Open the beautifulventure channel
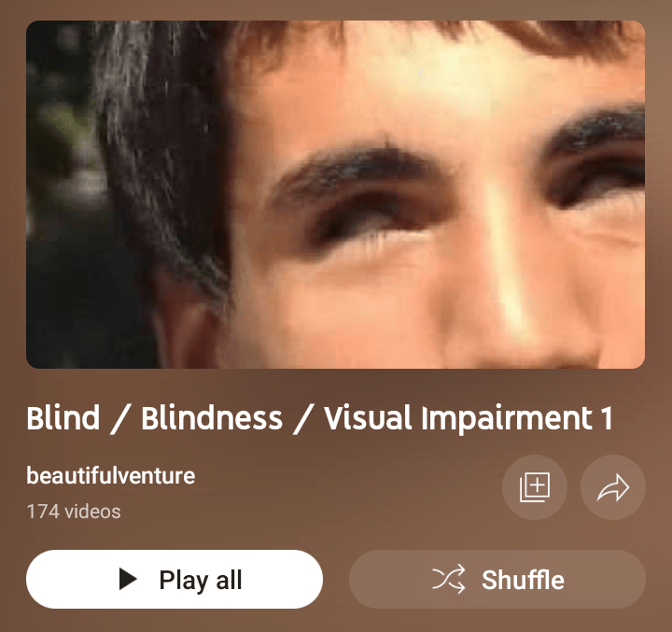Image resolution: width=672 pixels, height=632 pixels. [110, 475]
